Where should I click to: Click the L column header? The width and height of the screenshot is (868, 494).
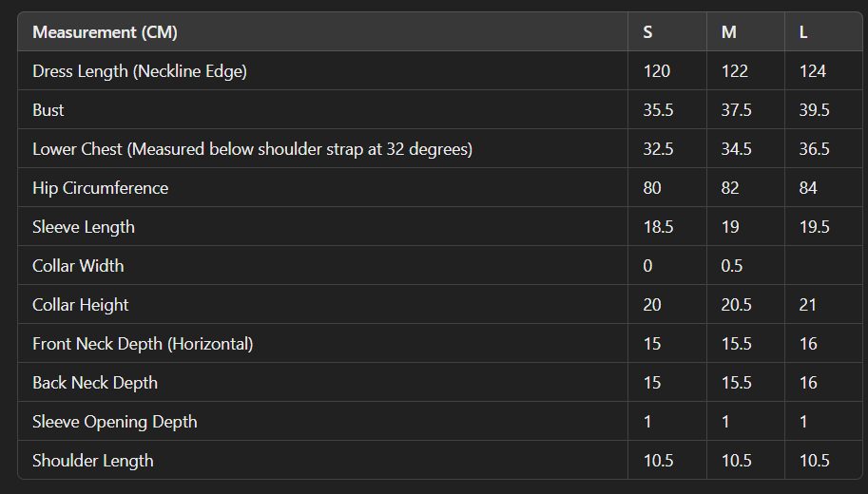(x=803, y=32)
